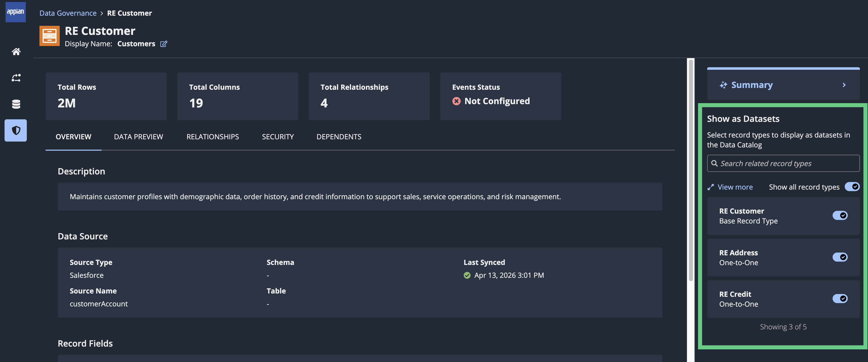This screenshot has width=868, height=362.
Task: Click the Search related record types field
Action: click(x=783, y=163)
